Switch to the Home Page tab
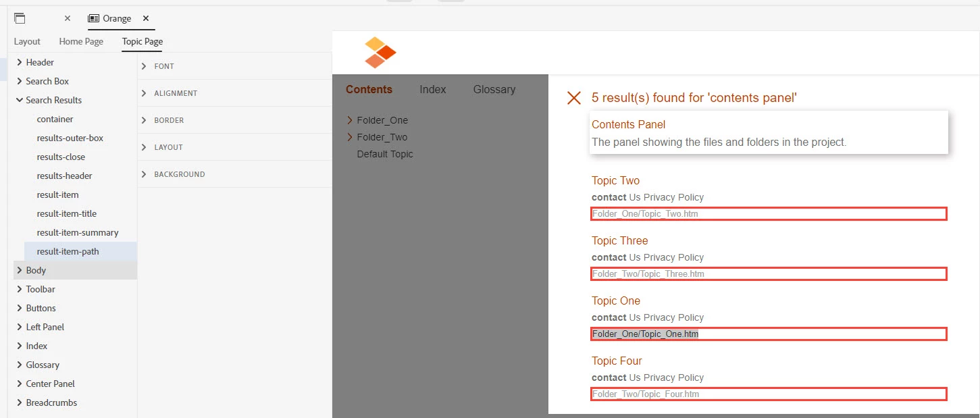Screen dimensions: 980x418 pyautogui.click(x=81, y=42)
